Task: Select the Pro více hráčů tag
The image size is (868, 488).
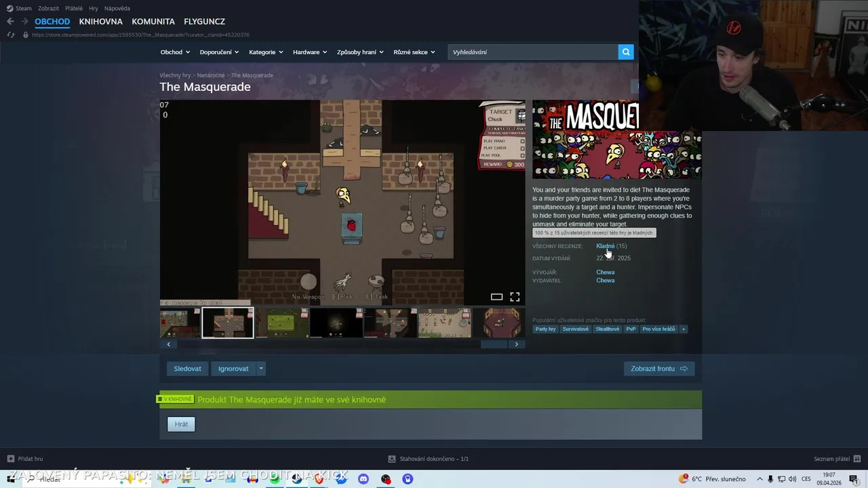Action: point(658,329)
